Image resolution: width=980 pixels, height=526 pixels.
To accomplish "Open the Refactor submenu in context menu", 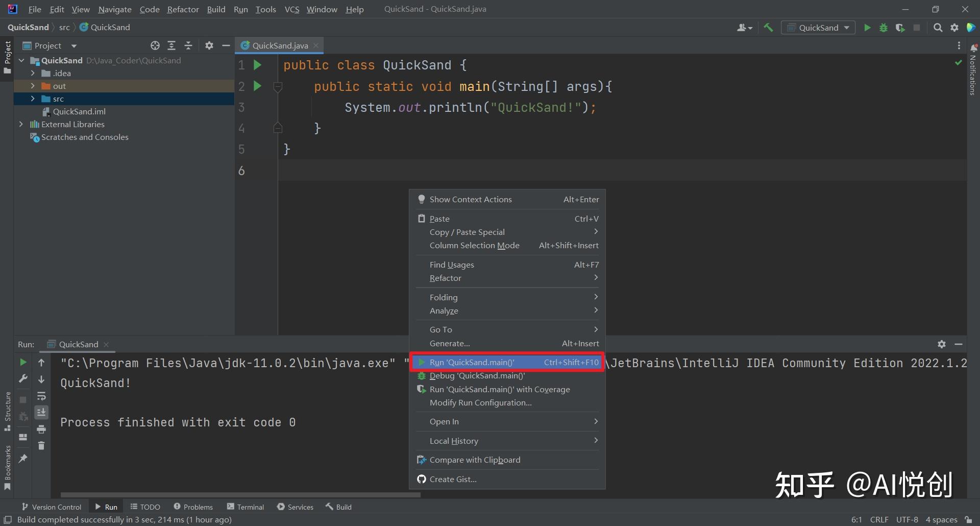I will tap(507, 278).
